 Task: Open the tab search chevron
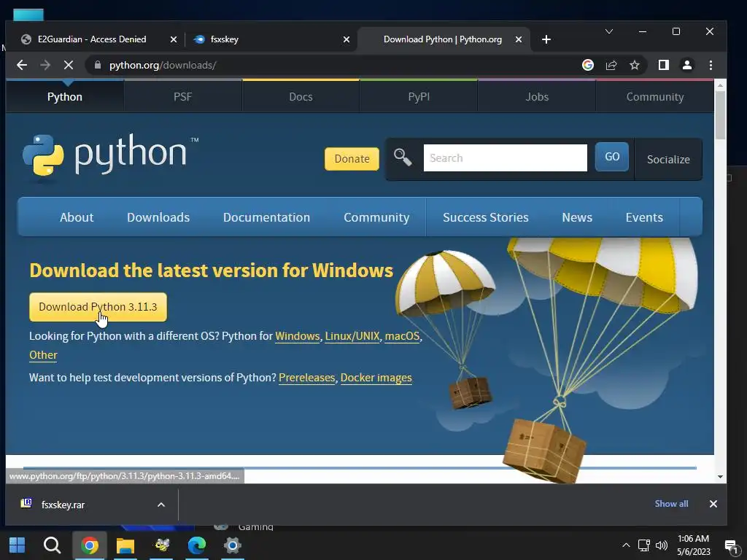click(x=609, y=31)
